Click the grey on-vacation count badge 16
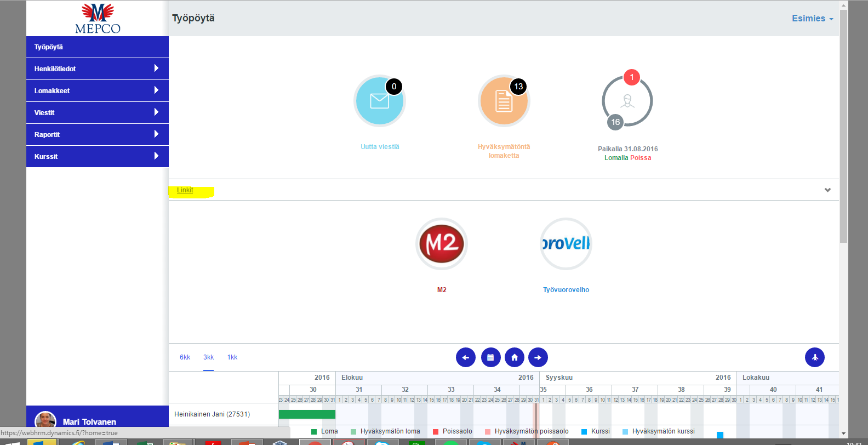This screenshot has width=868, height=445. click(615, 122)
